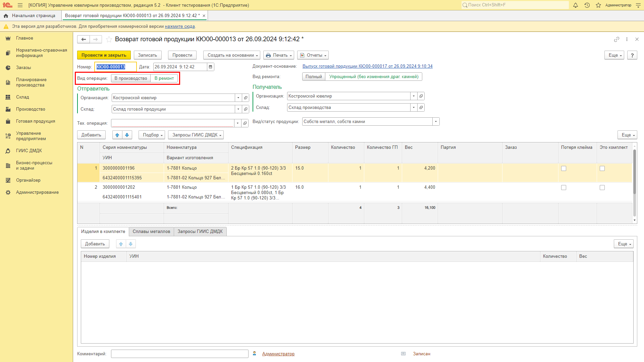Move kit item up arrow
644x362 pixels.
click(121, 244)
